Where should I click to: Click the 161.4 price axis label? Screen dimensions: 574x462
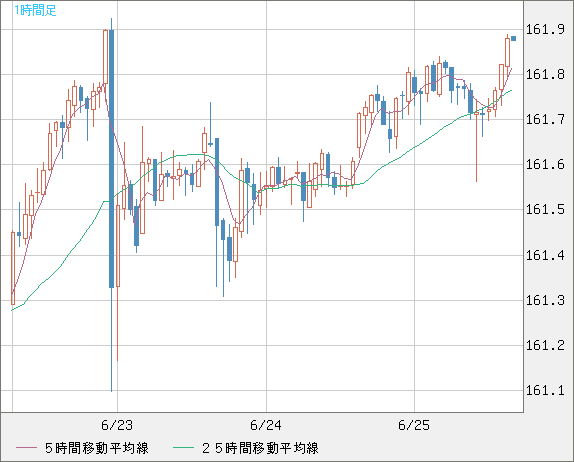pyautogui.click(x=545, y=255)
